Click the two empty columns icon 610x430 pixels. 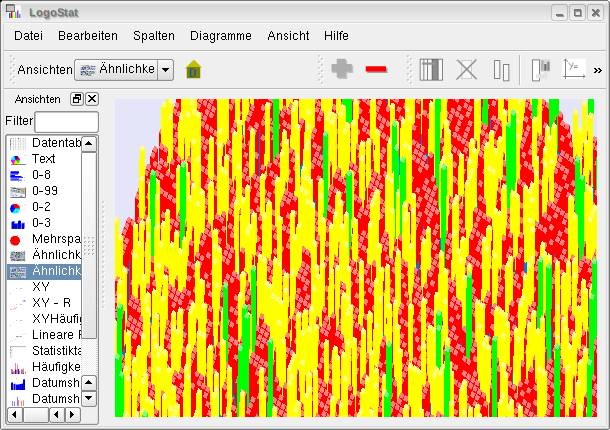[x=501, y=70]
